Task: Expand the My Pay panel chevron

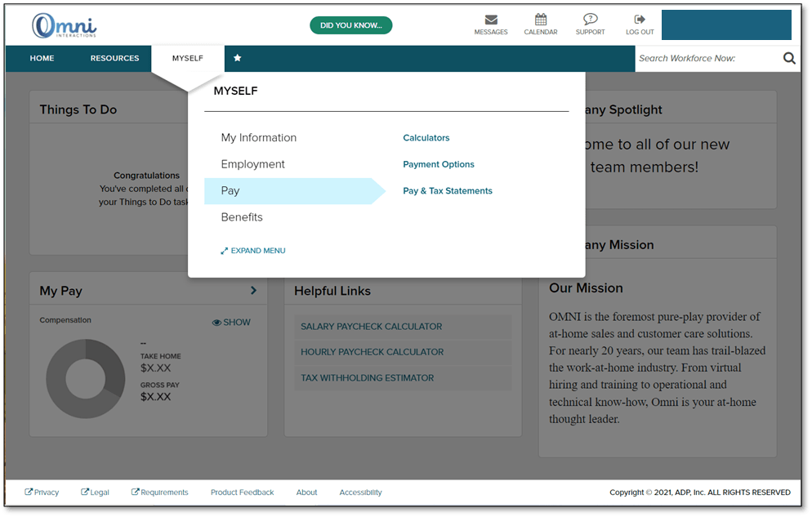Action: coord(253,289)
